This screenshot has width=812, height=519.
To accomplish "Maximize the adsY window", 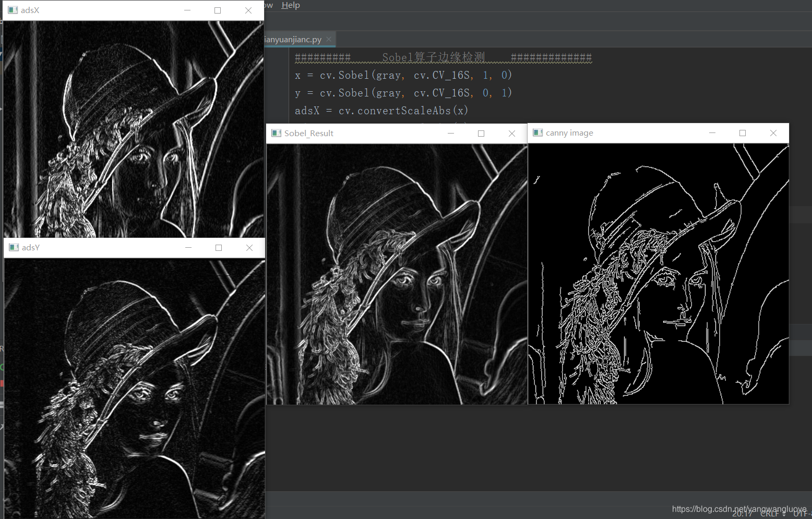I will click(219, 248).
